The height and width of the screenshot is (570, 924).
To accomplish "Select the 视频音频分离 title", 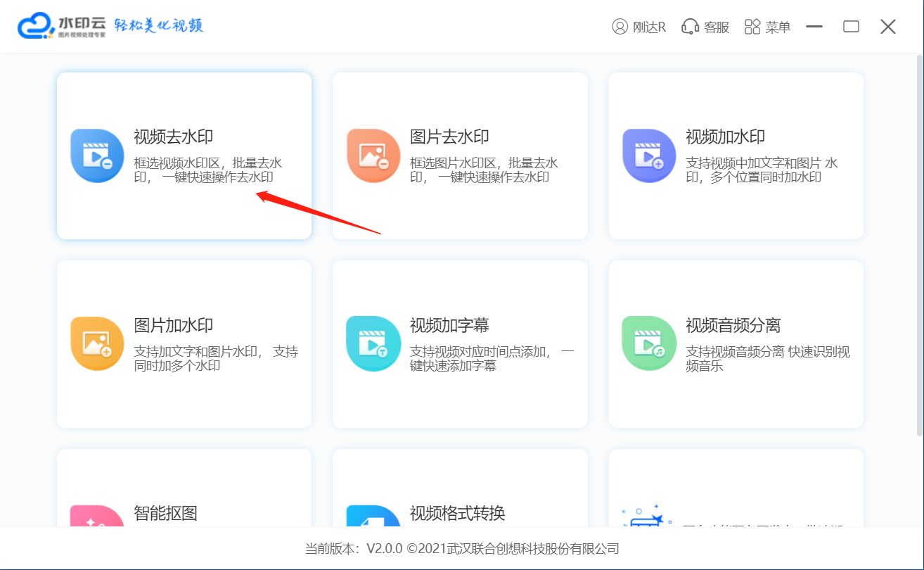I will pos(733,326).
